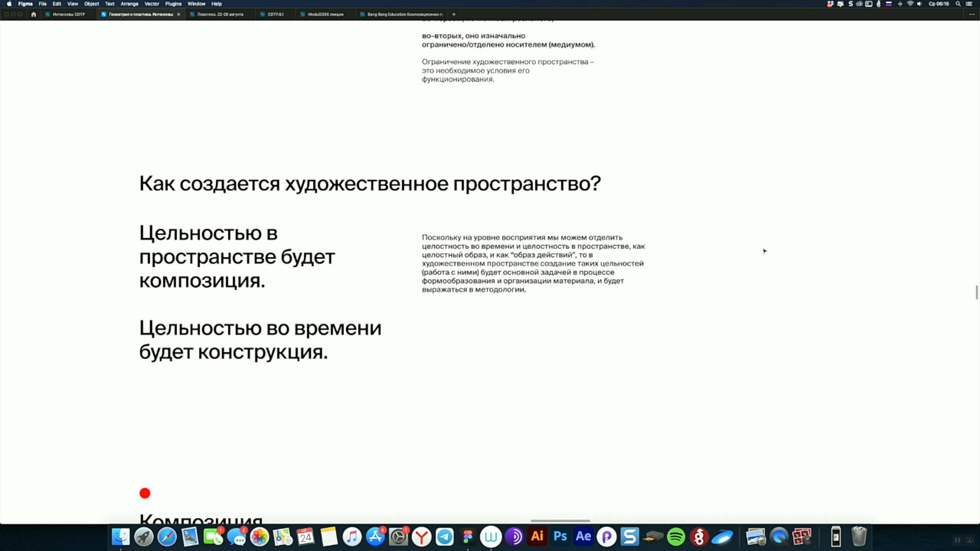This screenshot has height=551, width=980.
Task: Open After Effects from dock
Action: [583, 537]
